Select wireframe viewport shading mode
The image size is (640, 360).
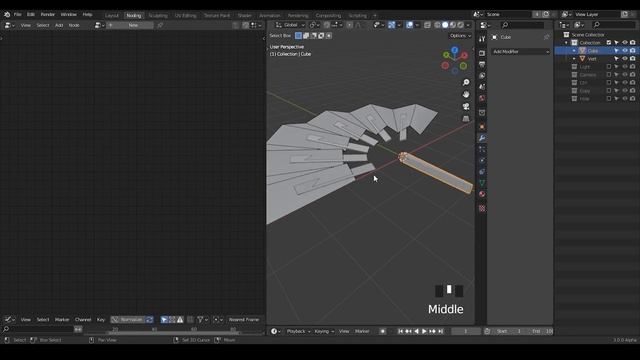(438, 25)
